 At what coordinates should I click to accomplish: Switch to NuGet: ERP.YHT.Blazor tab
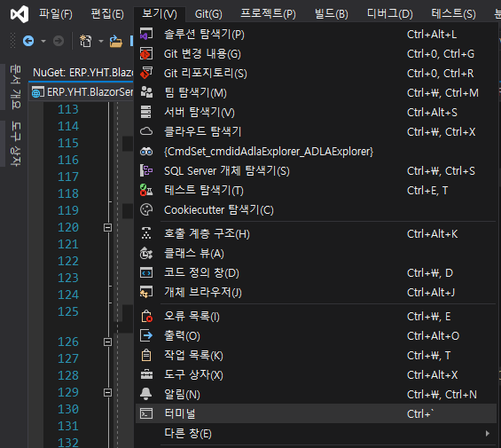pyautogui.click(x=82, y=73)
